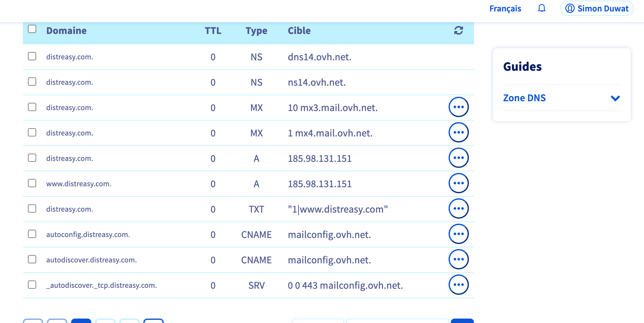The height and width of the screenshot is (323, 644).
Task: Select the autoconfig.distreasy.com record checkbox
Action: pyautogui.click(x=32, y=234)
